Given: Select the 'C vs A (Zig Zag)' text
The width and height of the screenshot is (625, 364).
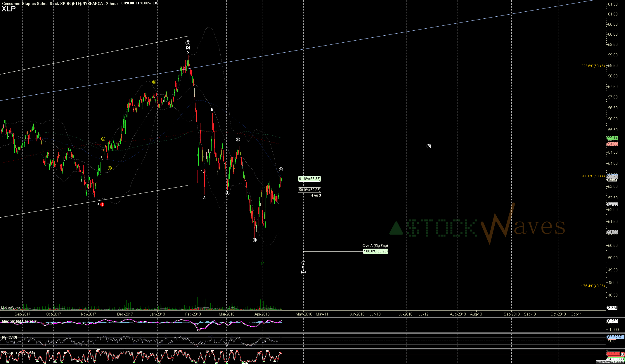Looking at the screenshot, I should point(375,246).
